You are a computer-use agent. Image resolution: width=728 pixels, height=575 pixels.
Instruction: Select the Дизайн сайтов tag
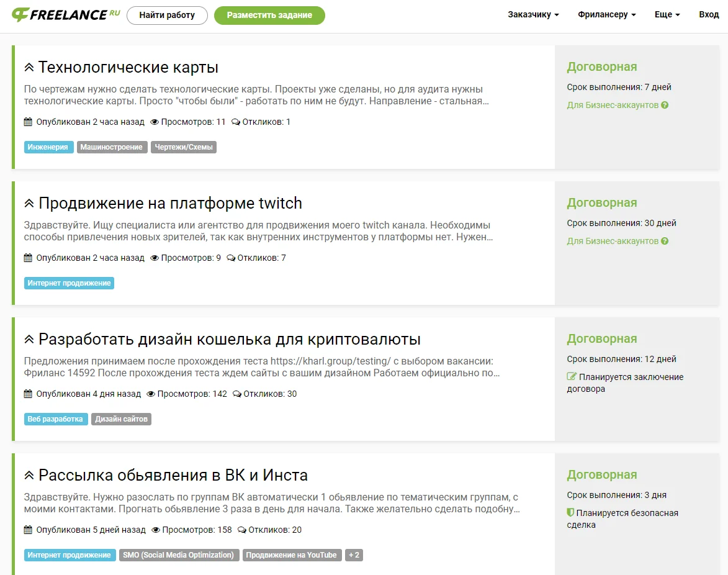pyautogui.click(x=121, y=419)
